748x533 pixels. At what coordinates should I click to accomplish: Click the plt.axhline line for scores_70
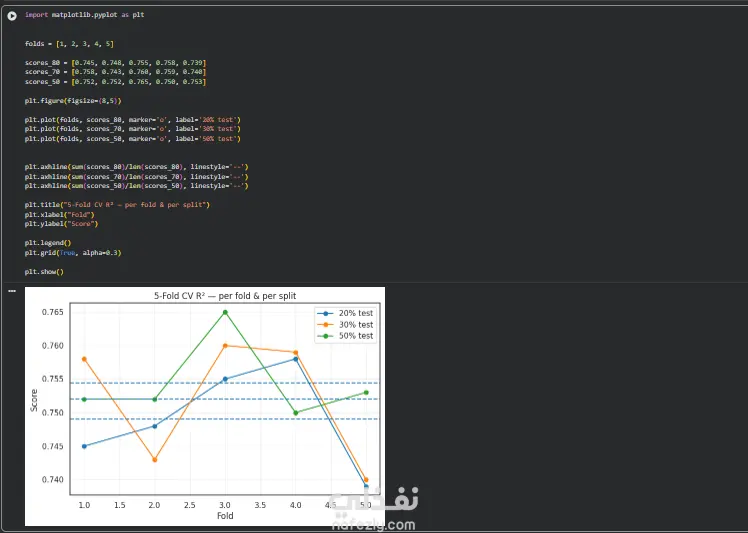pyautogui.click(x=136, y=176)
